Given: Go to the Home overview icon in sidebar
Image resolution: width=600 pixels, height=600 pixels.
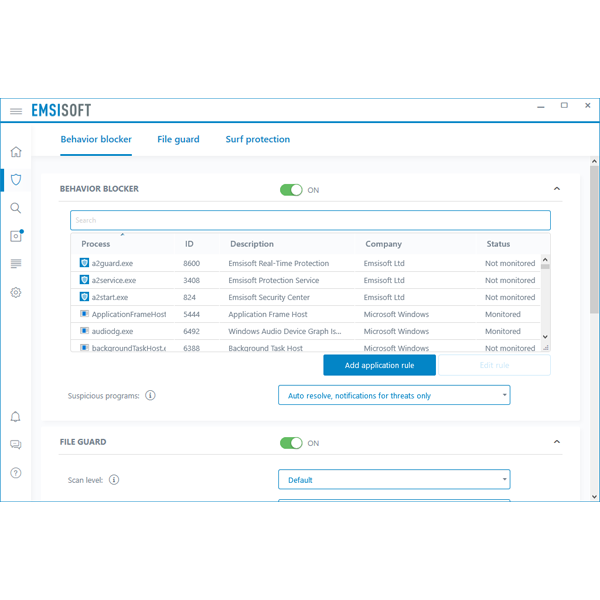Looking at the screenshot, I should (x=16, y=152).
